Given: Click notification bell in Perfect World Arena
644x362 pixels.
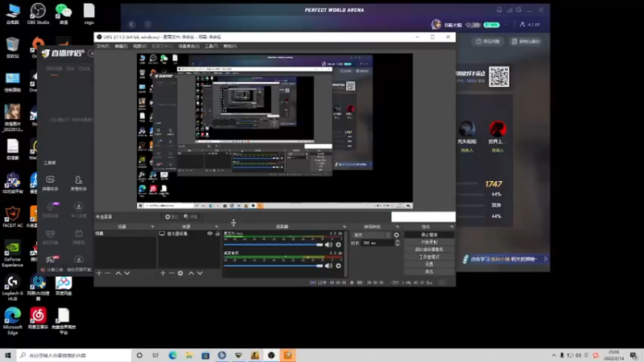Looking at the screenshot, I should (499, 10).
